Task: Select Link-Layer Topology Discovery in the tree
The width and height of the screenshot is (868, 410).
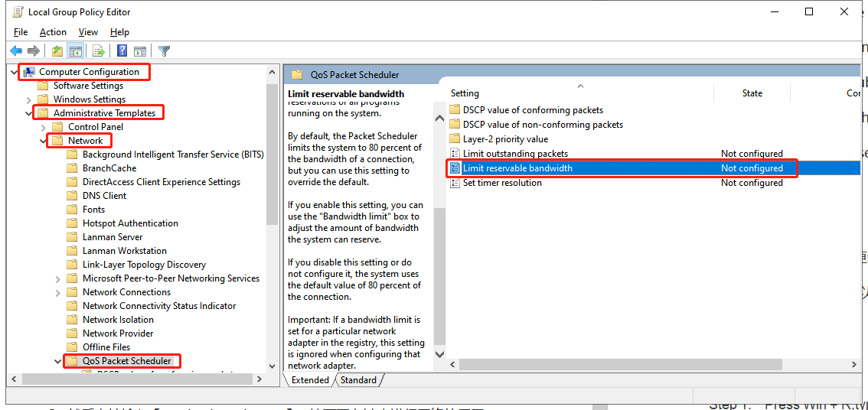Action: click(144, 265)
